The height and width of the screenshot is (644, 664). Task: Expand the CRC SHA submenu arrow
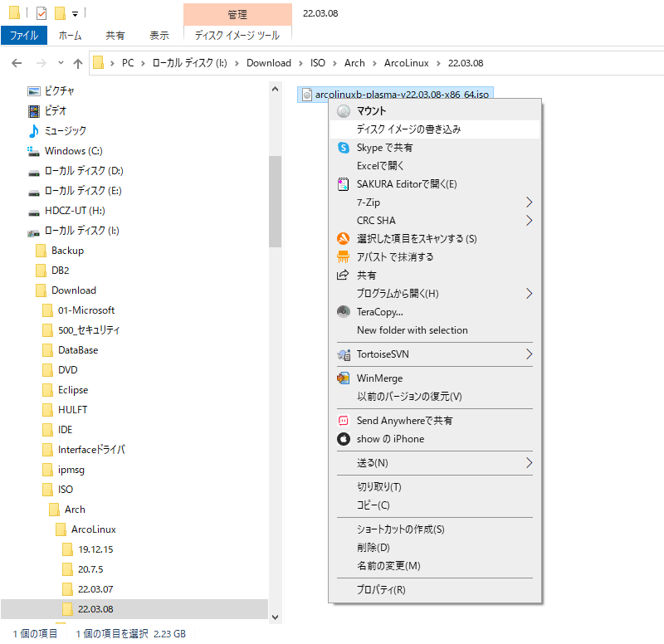[x=529, y=220]
